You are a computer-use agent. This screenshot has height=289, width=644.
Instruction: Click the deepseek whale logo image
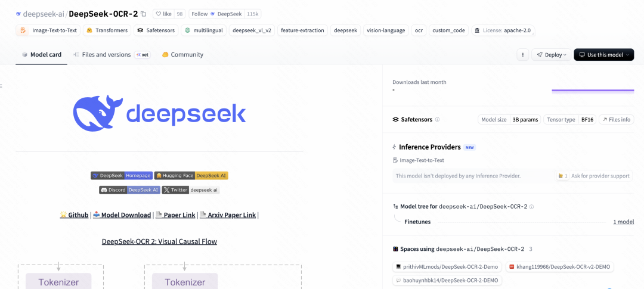[159, 113]
